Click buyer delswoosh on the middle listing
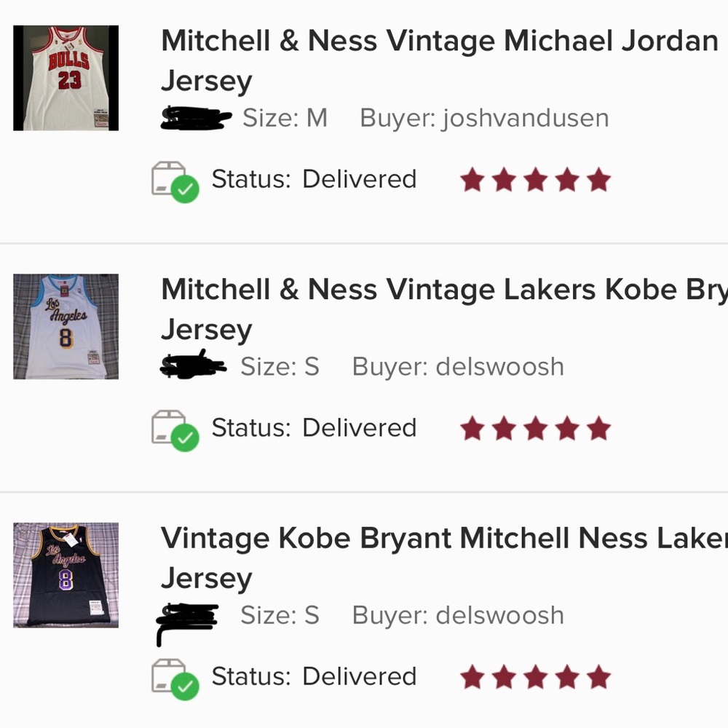Image resolution: width=728 pixels, height=728 pixels. [499, 366]
